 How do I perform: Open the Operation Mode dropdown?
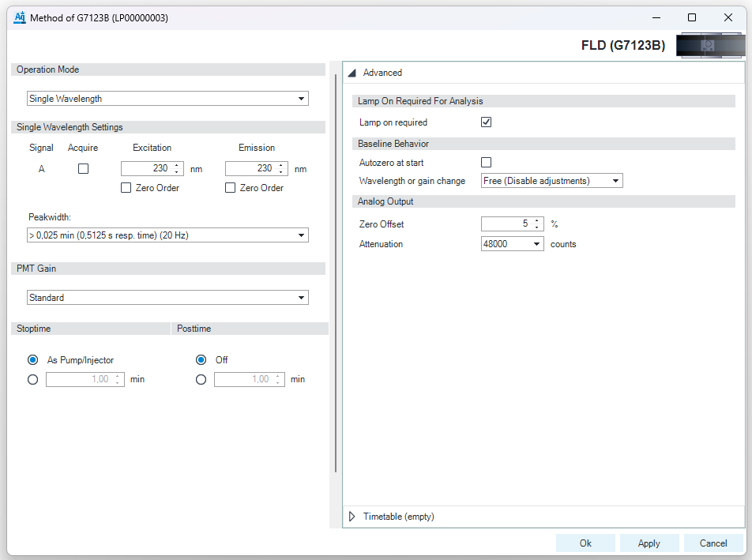point(301,98)
